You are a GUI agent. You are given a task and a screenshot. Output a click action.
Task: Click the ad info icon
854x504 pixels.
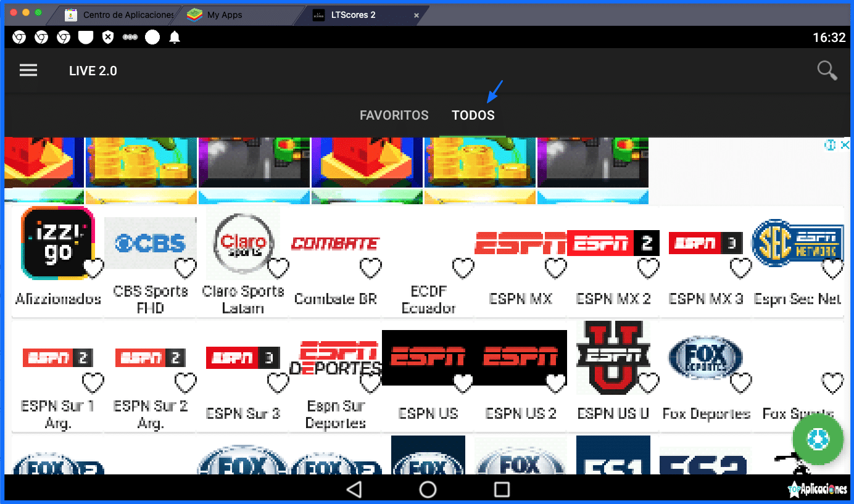pyautogui.click(x=831, y=145)
